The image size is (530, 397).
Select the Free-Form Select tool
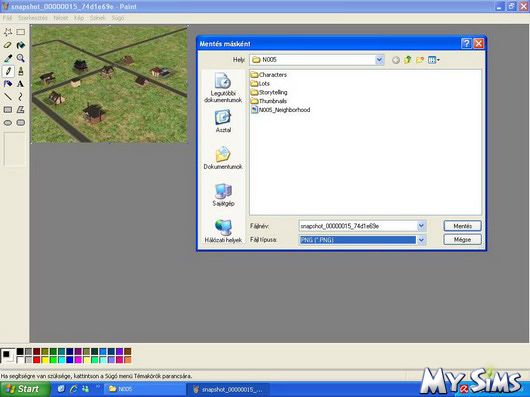click(x=8, y=32)
